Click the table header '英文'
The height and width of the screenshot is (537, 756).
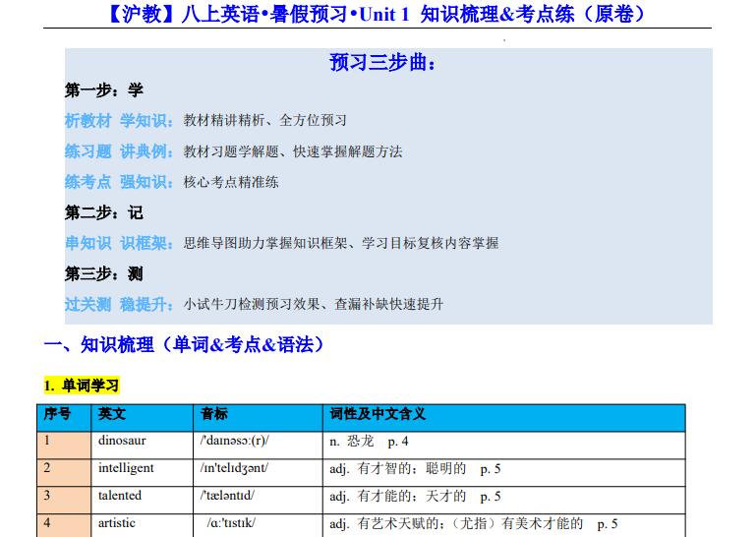(x=143, y=418)
